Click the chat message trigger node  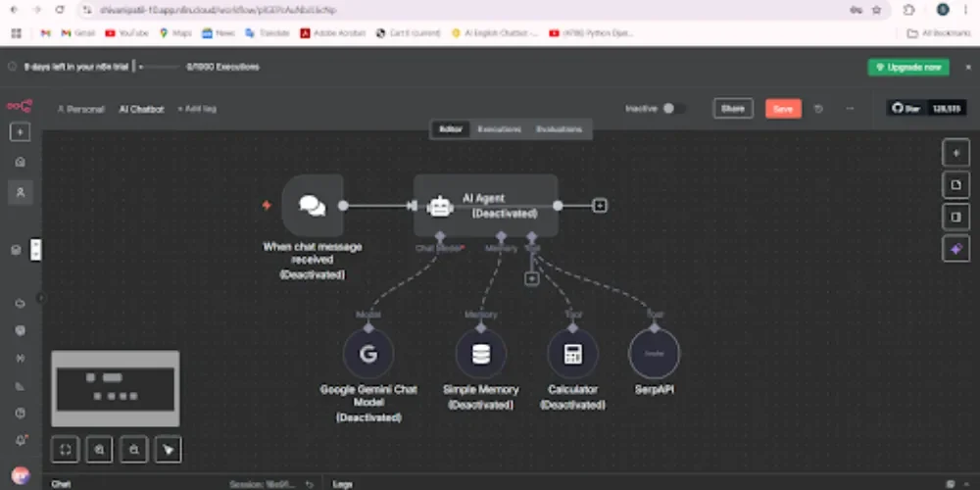[313, 206]
